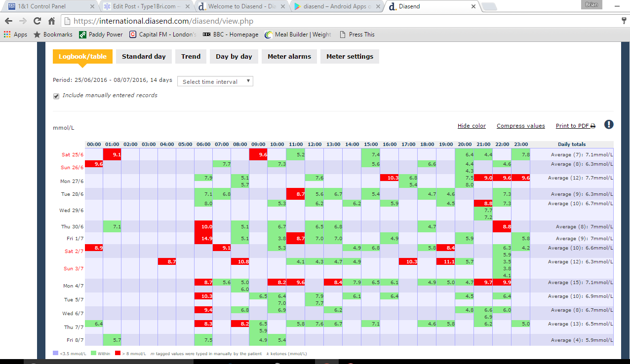
Task: Open the Trend tab
Action: (191, 56)
